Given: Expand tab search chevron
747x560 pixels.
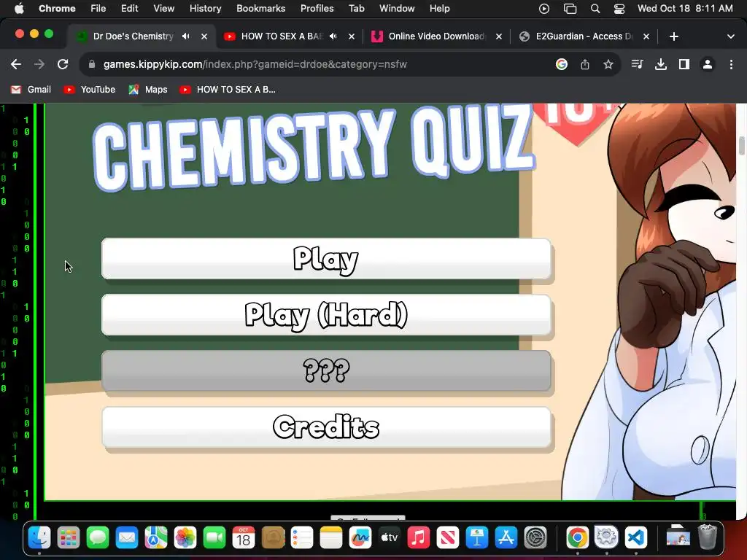Looking at the screenshot, I should click(x=731, y=36).
